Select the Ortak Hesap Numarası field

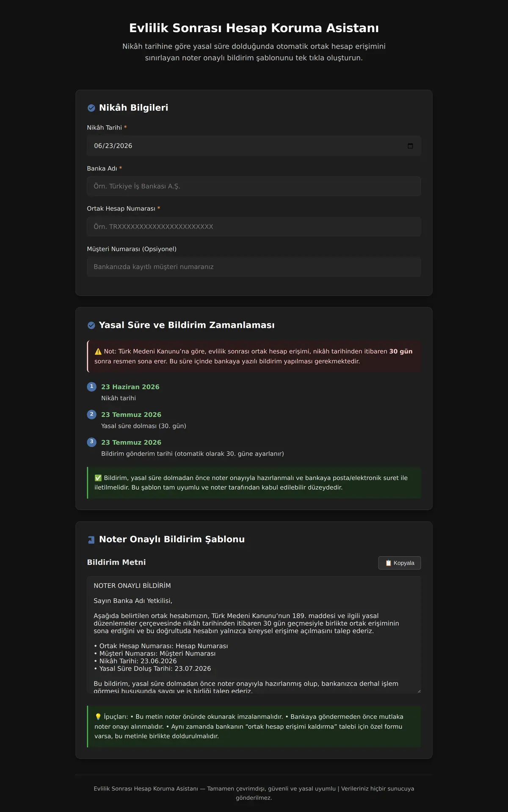coord(254,227)
